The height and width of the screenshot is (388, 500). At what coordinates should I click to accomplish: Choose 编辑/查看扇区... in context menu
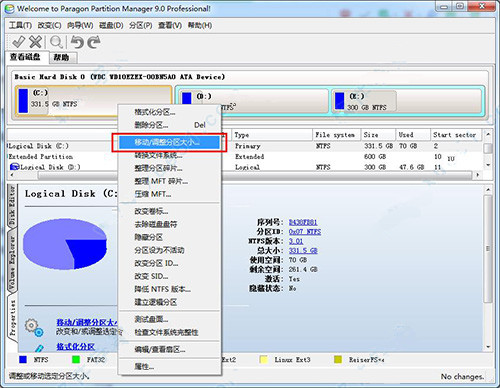170,350
